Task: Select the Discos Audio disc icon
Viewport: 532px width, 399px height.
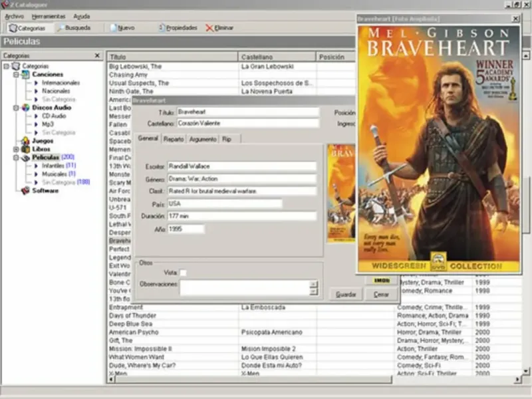Action: 25,107
